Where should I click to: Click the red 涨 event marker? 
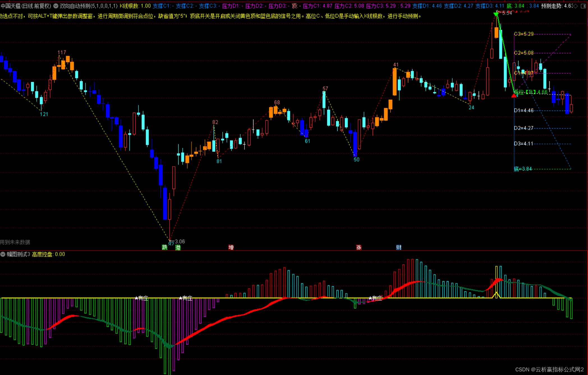click(359, 247)
